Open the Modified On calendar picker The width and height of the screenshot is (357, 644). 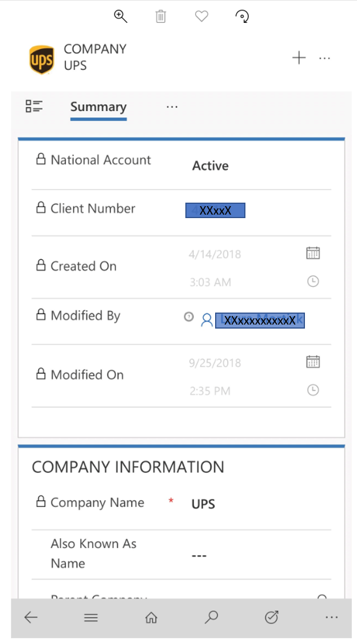tap(313, 362)
